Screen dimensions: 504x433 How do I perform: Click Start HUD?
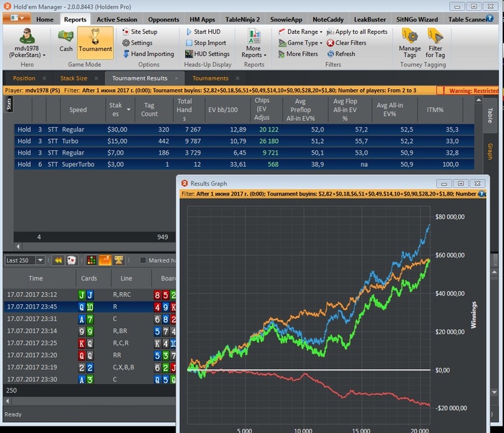(203, 32)
